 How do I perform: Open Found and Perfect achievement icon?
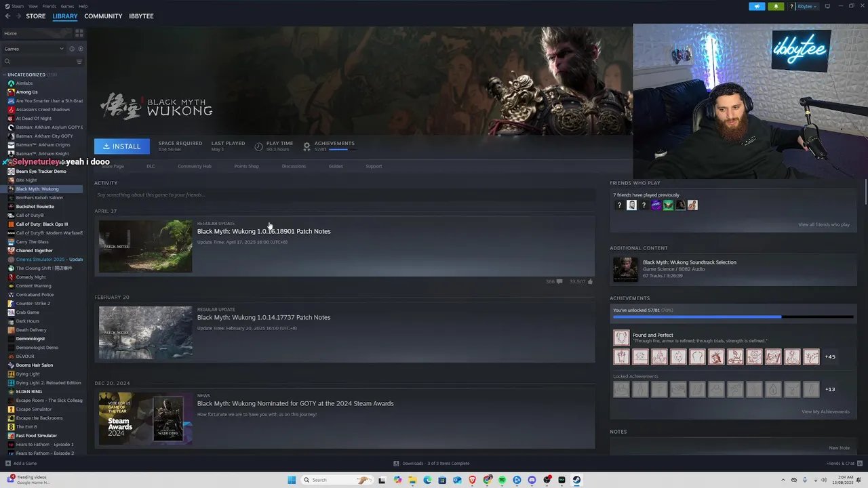pyautogui.click(x=621, y=338)
